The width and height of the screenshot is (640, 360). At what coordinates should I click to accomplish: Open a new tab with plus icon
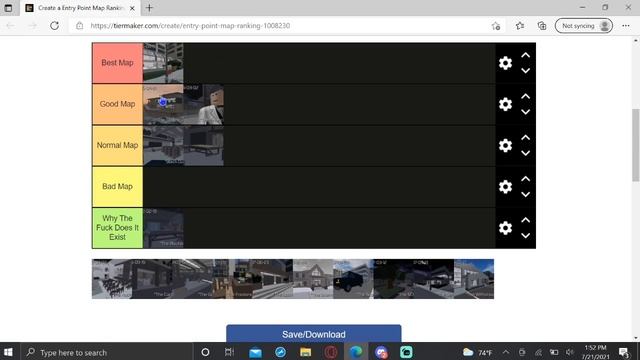tap(149, 8)
